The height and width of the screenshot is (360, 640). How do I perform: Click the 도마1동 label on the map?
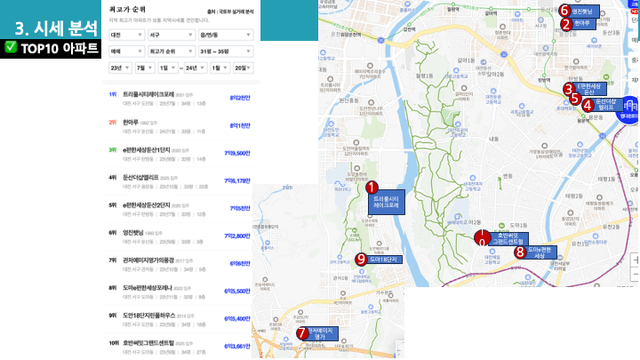pyautogui.click(x=518, y=225)
